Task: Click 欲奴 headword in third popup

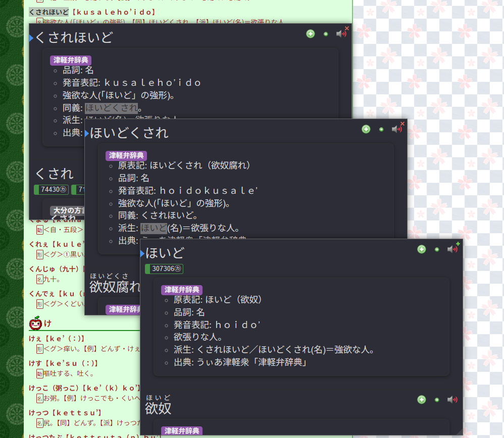Action: pos(158,408)
